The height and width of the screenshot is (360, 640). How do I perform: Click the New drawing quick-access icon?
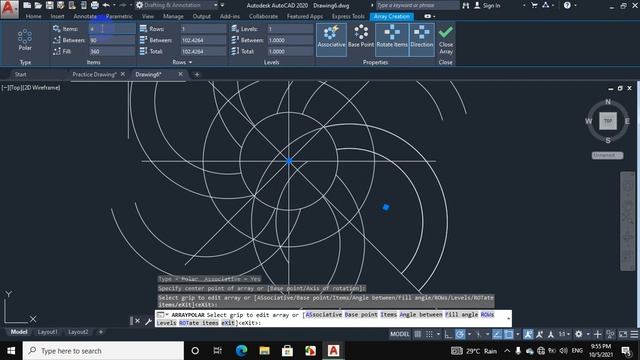point(27,5)
